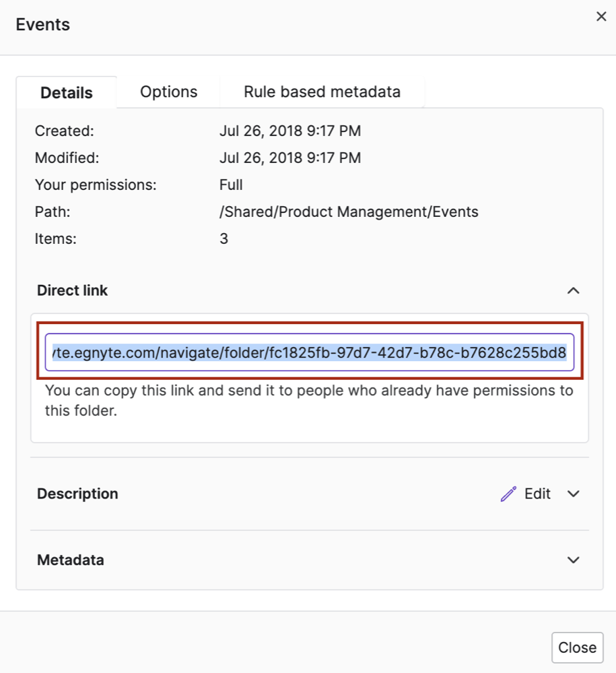The width and height of the screenshot is (616, 673).
Task: Click the Metadata section heading
Action: 71,560
